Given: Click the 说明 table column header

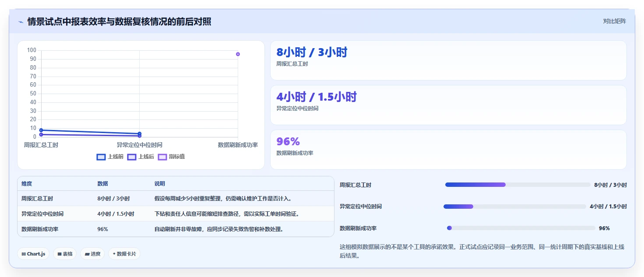Looking at the screenshot, I should coord(159,184).
